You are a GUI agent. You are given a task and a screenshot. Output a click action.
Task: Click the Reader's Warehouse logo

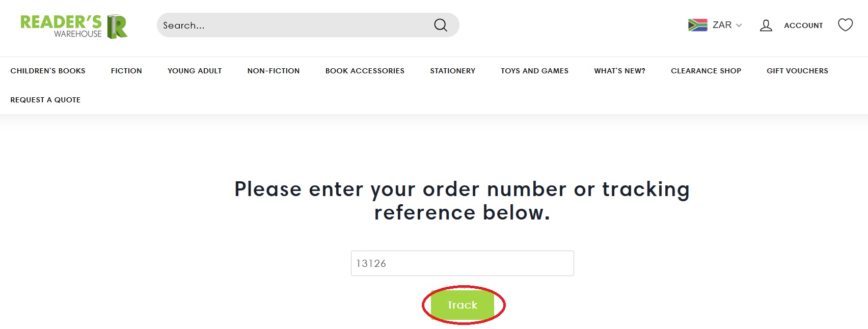74,26
